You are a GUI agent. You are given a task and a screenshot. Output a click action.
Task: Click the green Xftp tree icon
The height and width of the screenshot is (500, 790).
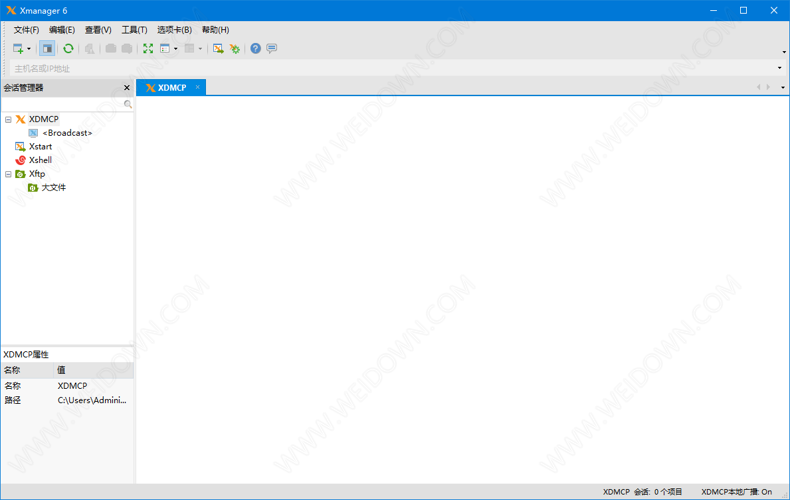coord(20,174)
